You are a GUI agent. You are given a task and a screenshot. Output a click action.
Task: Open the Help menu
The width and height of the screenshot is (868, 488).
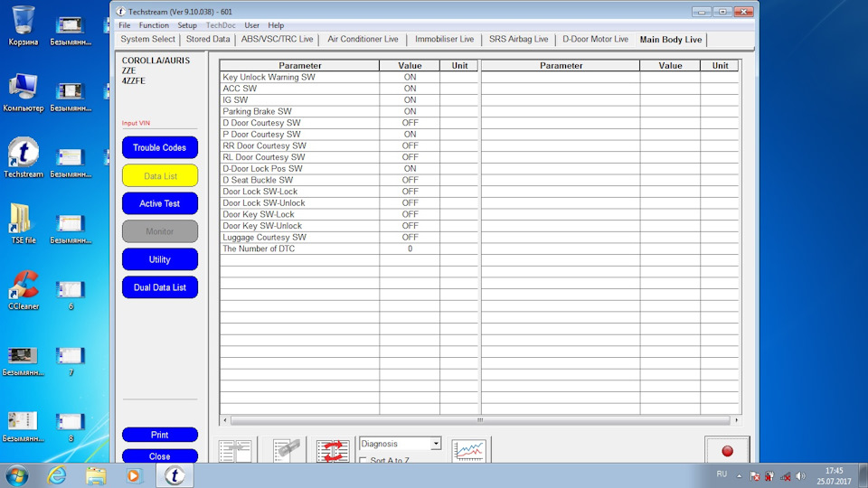[276, 25]
